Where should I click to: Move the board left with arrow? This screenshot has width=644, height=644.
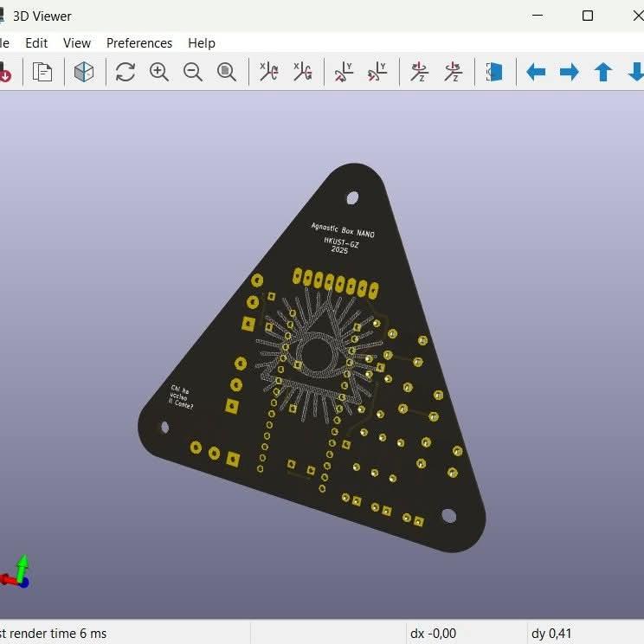pos(536,72)
